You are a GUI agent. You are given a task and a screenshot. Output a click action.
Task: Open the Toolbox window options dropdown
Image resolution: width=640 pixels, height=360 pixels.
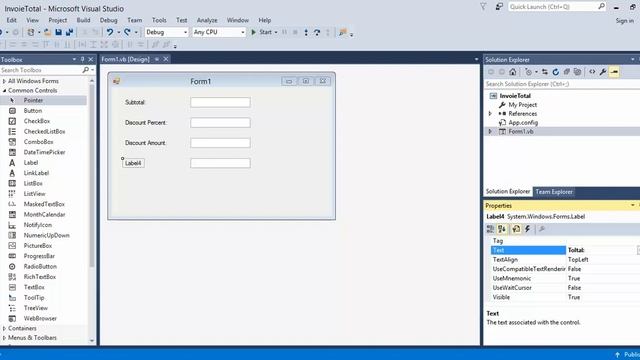[x=74, y=60]
